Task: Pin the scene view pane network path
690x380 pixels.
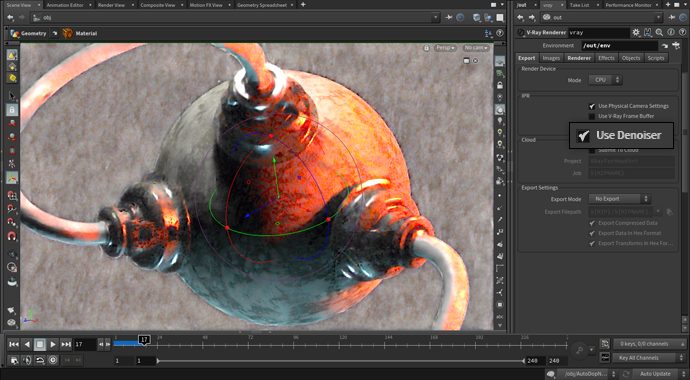Action: tap(449, 18)
